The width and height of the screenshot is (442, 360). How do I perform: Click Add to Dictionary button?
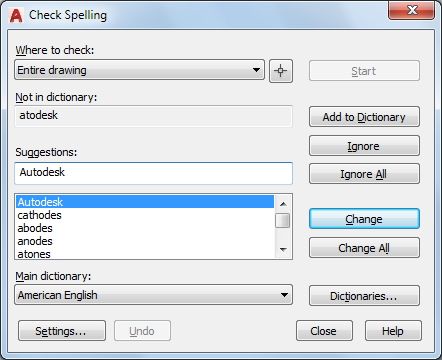click(364, 117)
